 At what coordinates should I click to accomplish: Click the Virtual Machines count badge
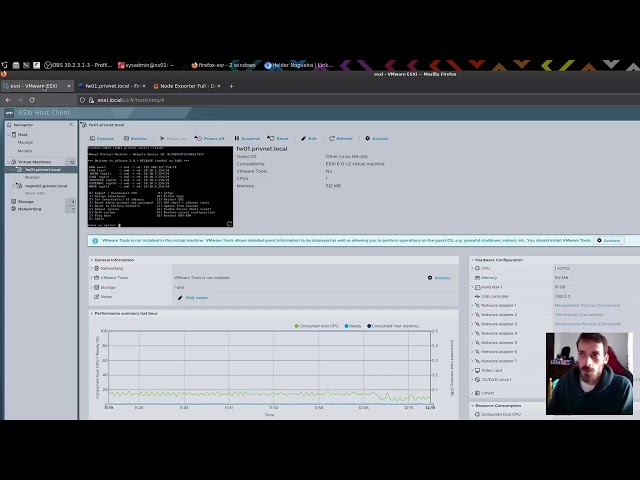72,162
